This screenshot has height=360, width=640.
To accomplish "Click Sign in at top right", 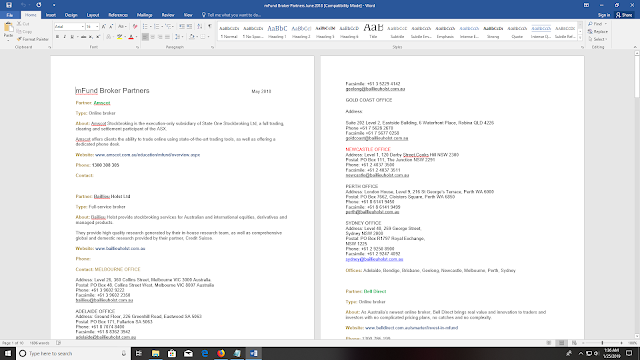I will pyautogui.click(x=604, y=15).
